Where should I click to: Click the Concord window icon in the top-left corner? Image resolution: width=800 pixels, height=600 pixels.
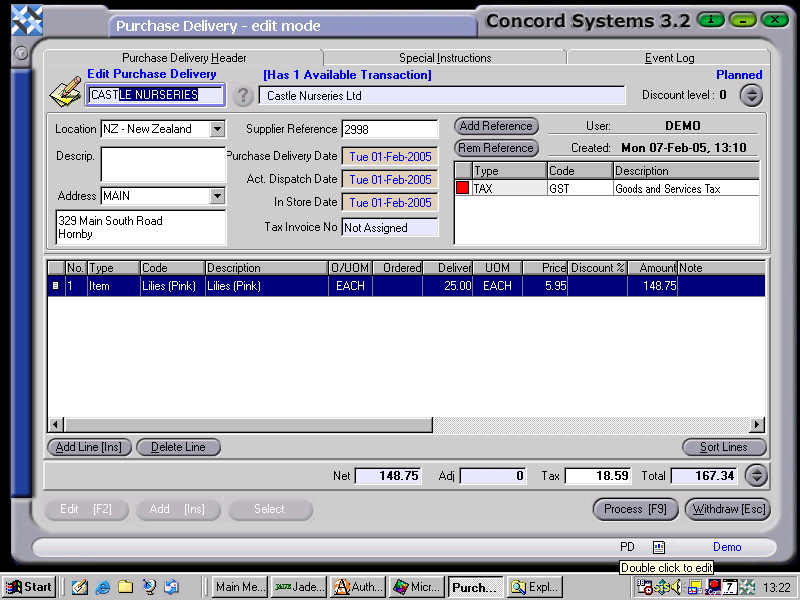(x=25, y=19)
